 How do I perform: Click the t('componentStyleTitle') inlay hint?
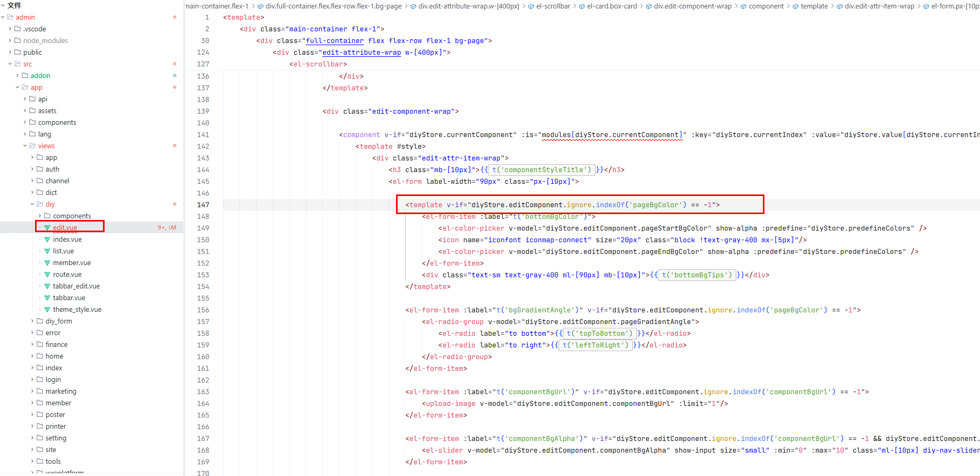[x=541, y=170]
